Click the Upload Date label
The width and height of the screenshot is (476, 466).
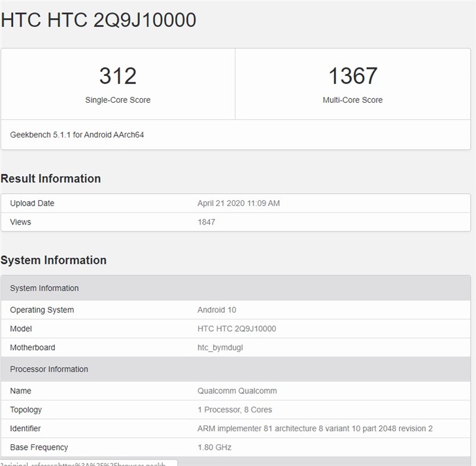tap(32, 204)
